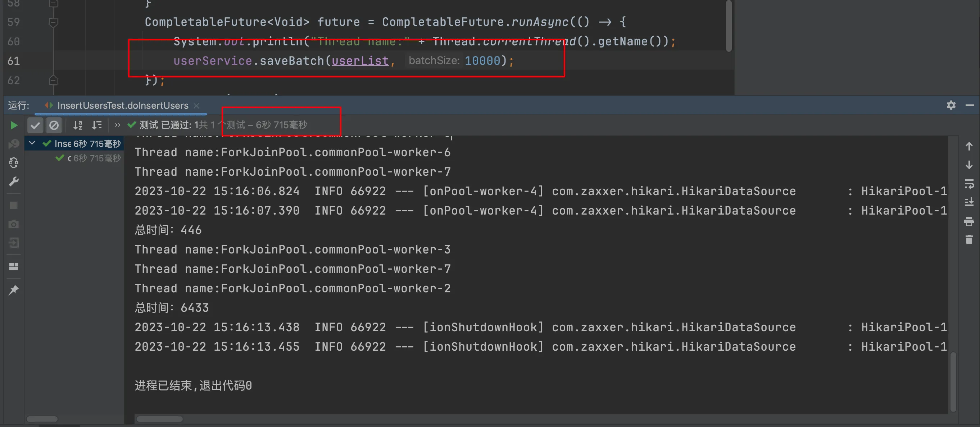Click the log line at 15:16:13.455
The image size is (980, 427).
(541, 347)
